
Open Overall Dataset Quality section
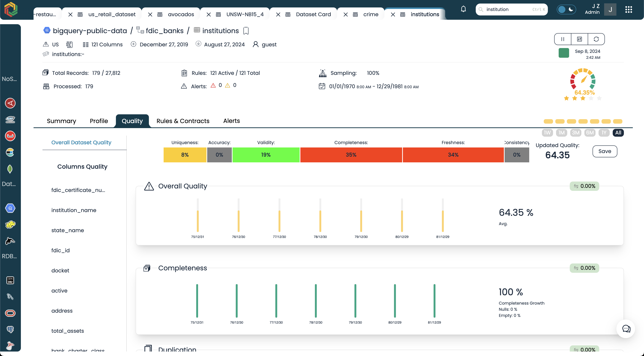point(81,142)
